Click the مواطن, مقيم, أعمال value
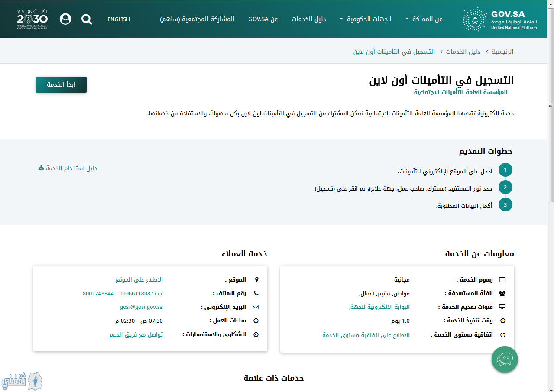 [x=385, y=293]
